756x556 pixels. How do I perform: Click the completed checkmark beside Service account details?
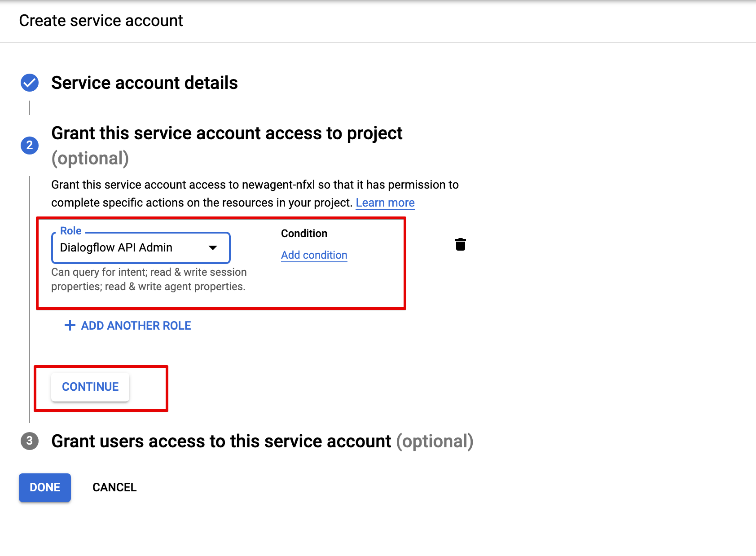coord(30,83)
